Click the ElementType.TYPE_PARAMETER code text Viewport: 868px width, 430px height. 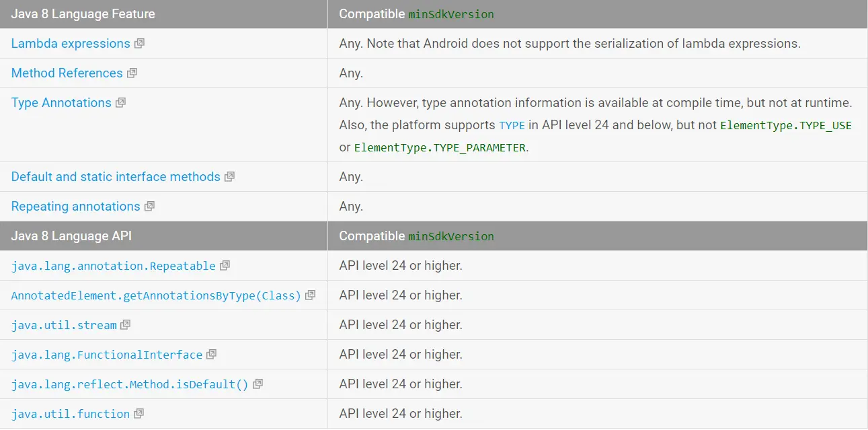tap(440, 147)
